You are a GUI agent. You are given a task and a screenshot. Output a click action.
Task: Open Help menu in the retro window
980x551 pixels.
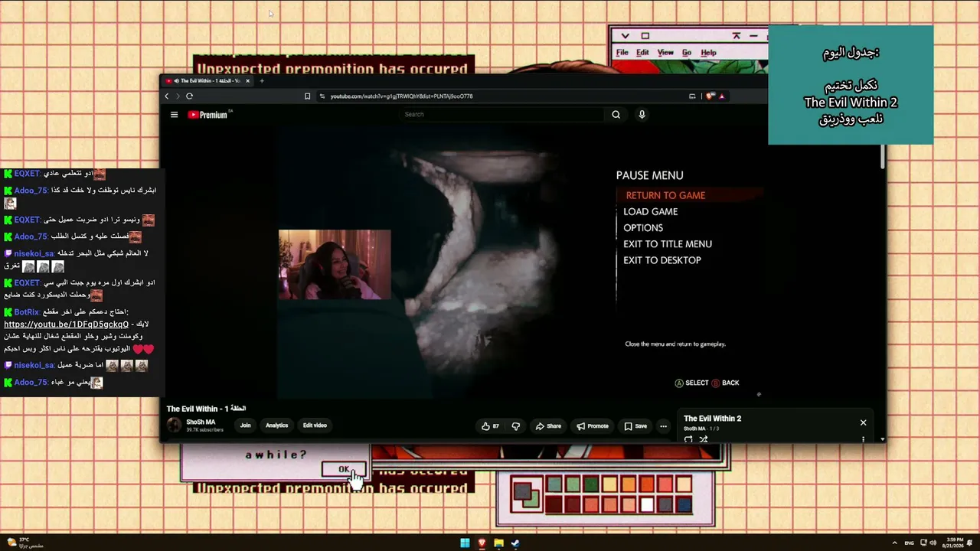[x=709, y=53]
